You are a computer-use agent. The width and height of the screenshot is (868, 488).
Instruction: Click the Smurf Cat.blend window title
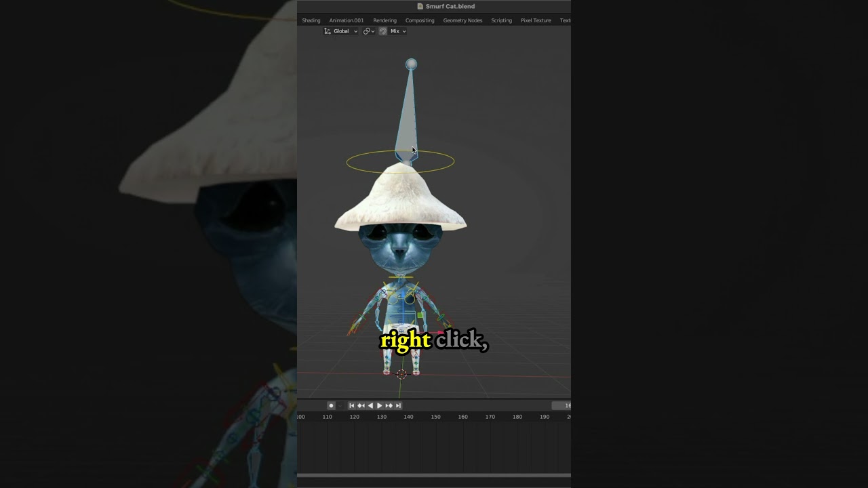tap(450, 6)
